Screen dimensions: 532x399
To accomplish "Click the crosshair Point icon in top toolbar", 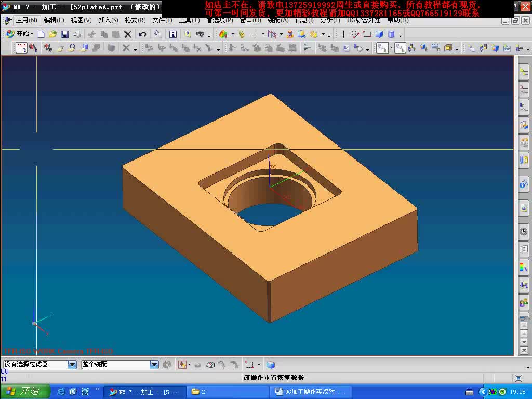I will [x=343, y=34].
